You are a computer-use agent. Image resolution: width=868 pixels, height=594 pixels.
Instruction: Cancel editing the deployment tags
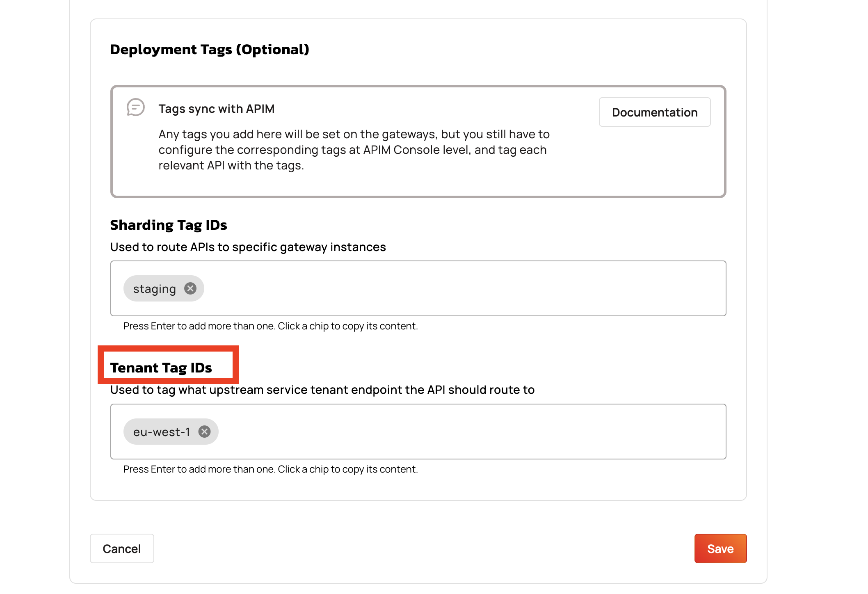click(x=122, y=548)
